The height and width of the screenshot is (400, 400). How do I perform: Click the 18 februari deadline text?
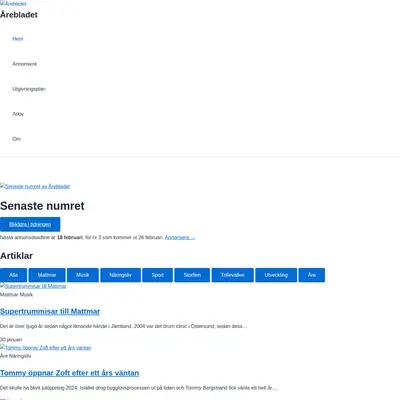click(70, 237)
